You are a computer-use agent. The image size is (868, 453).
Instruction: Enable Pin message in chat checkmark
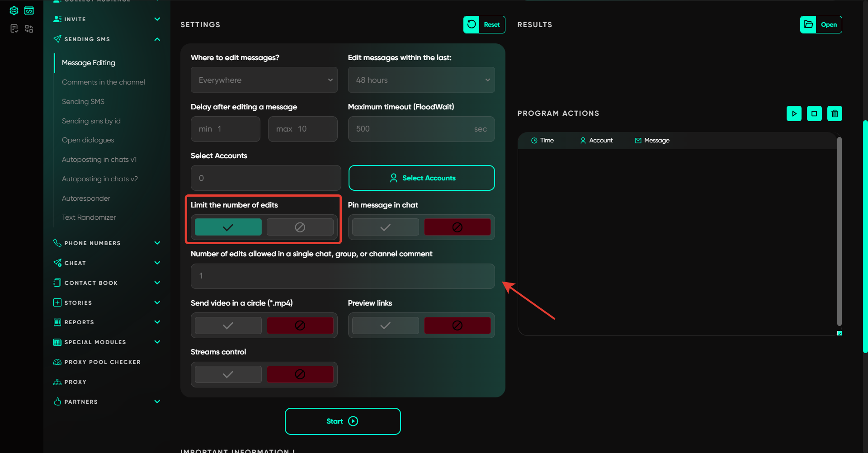click(x=385, y=227)
